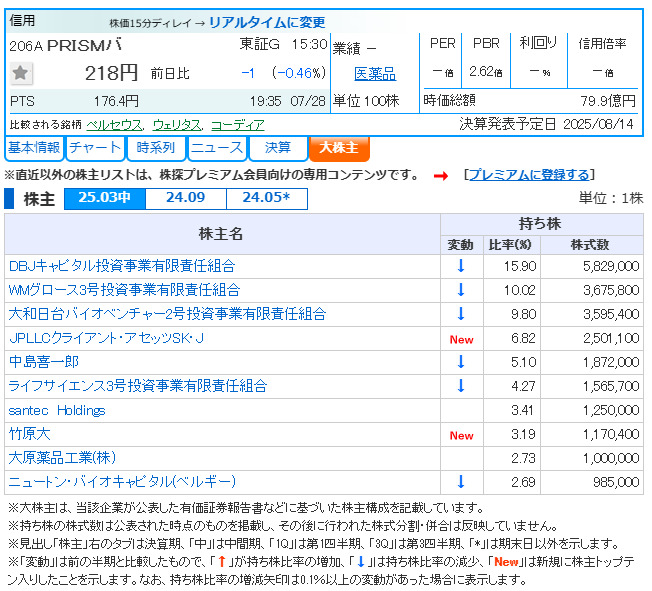652x591 pixels.
Task: Click ratio value 2.73
Action: click(524, 458)
